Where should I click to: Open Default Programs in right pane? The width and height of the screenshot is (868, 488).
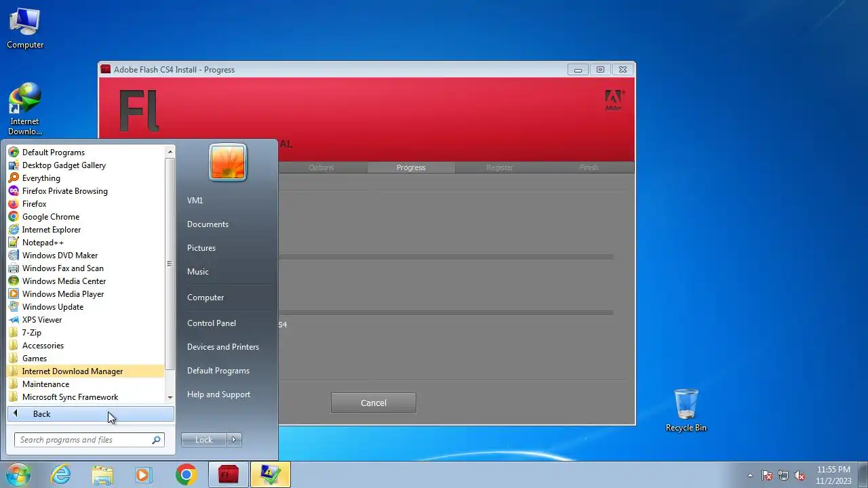click(218, 371)
